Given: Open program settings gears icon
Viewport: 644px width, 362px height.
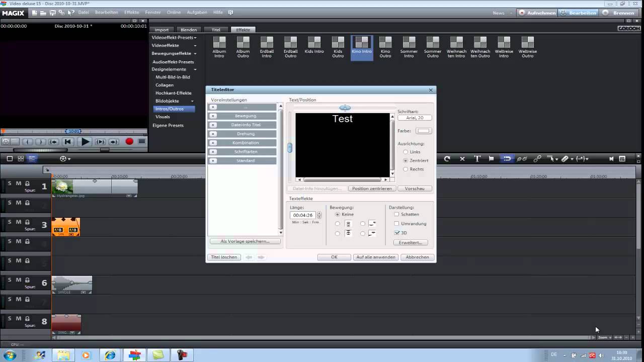Looking at the screenshot, I should pyautogui.click(x=61, y=13).
